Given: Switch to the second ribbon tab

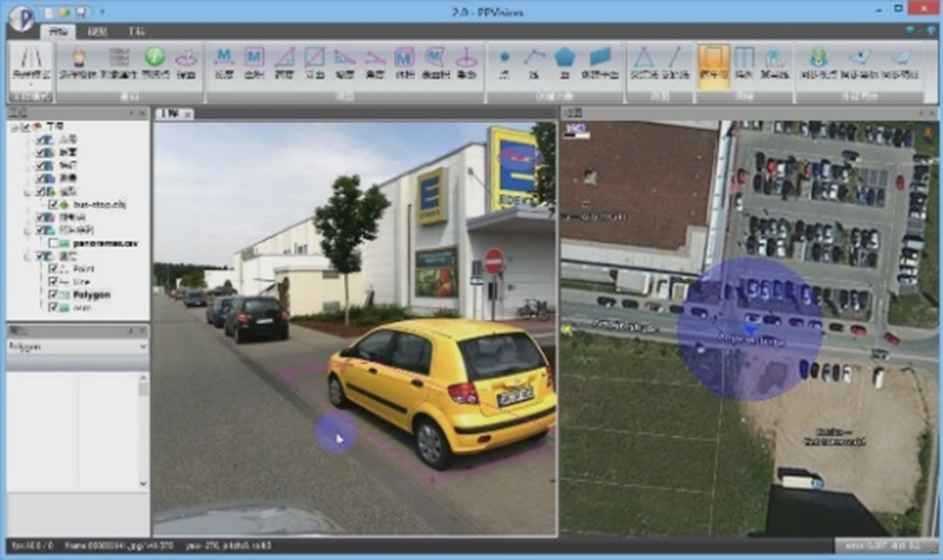Looking at the screenshot, I should [x=99, y=31].
